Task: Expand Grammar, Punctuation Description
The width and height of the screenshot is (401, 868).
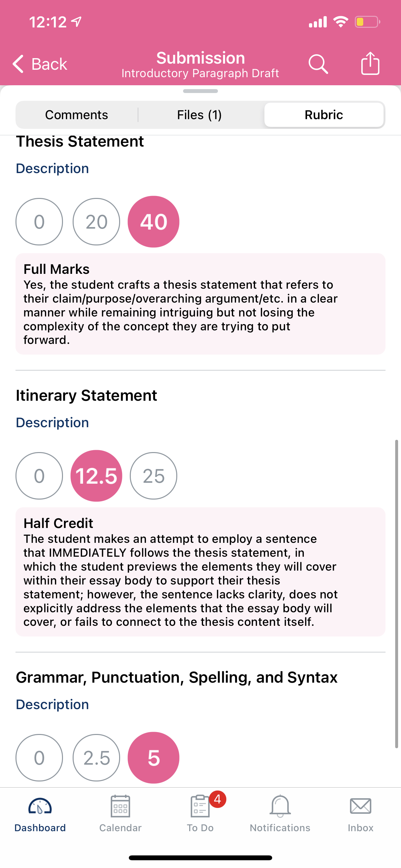Action: tap(52, 704)
